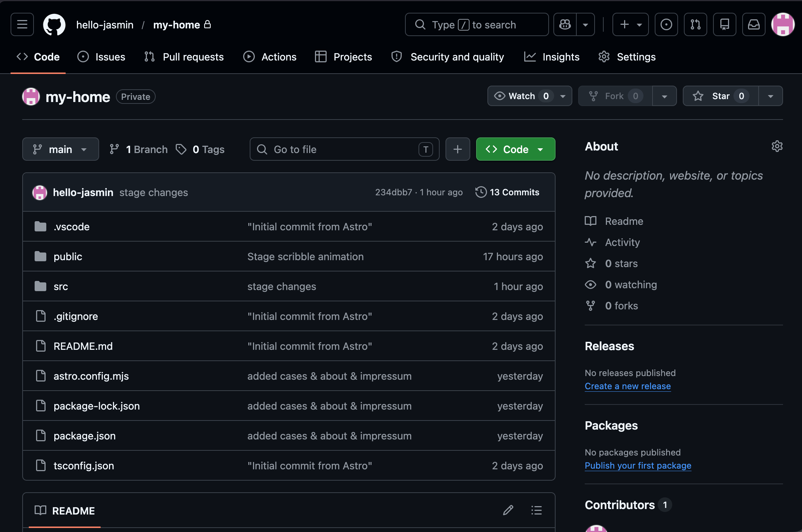802x532 pixels.
Task: Open repositories icon in top header
Action: pyautogui.click(x=725, y=24)
